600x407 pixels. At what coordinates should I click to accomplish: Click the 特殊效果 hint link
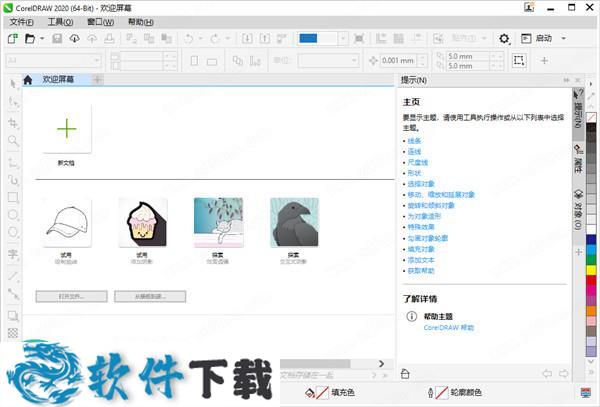(421, 227)
